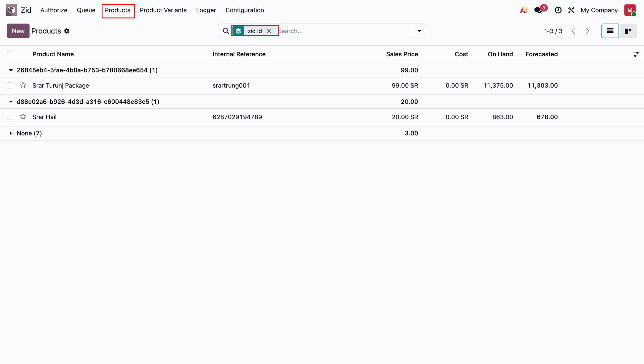Click the 99.00 SR sales price cell

click(x=405, y=86)
